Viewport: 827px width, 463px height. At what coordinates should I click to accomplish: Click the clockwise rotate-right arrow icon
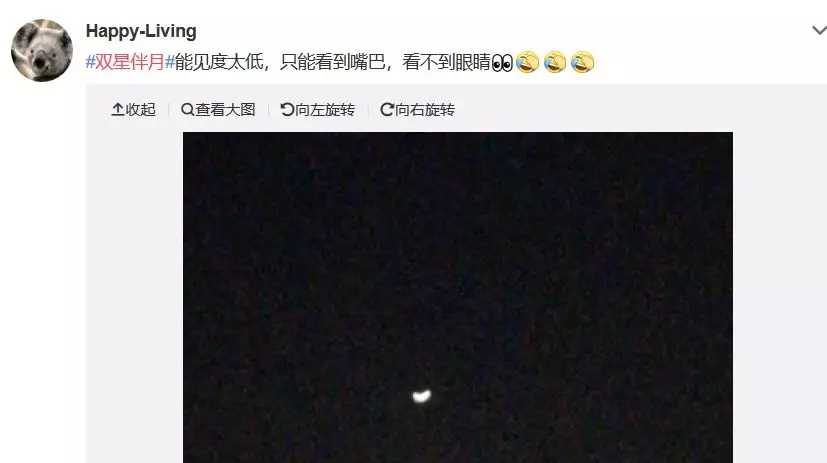point(387,110)
